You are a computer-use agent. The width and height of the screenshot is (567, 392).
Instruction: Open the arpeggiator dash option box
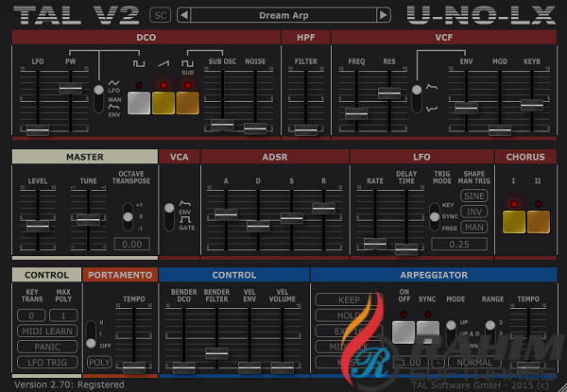tap(438, 362)
